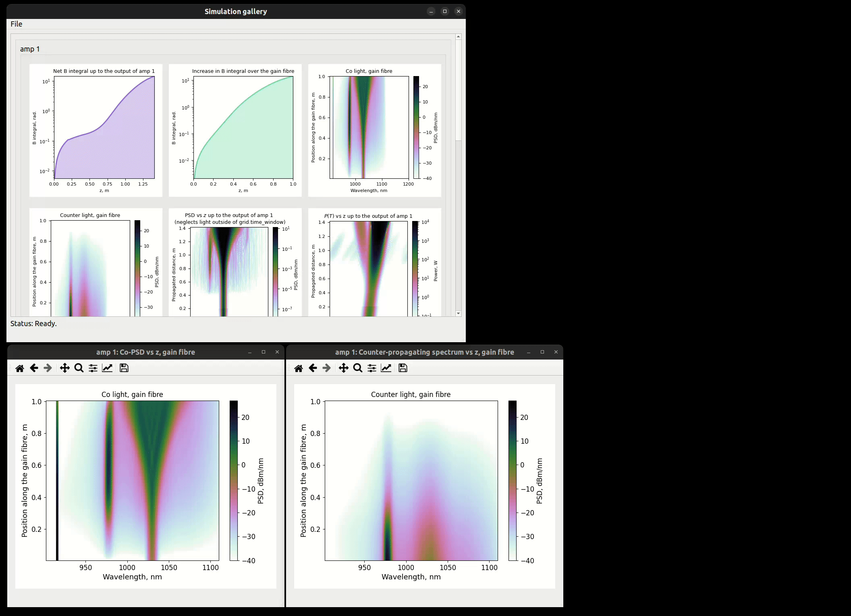Save figure in Counter-propagating spectrum window
Image resolution: width=851 pixels, height=616 pixels.
point(403,368)
